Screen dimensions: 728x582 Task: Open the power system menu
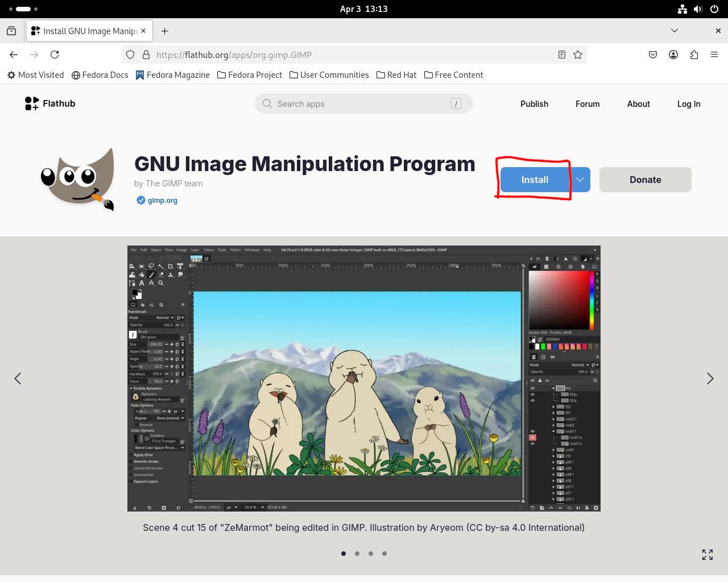714,9
